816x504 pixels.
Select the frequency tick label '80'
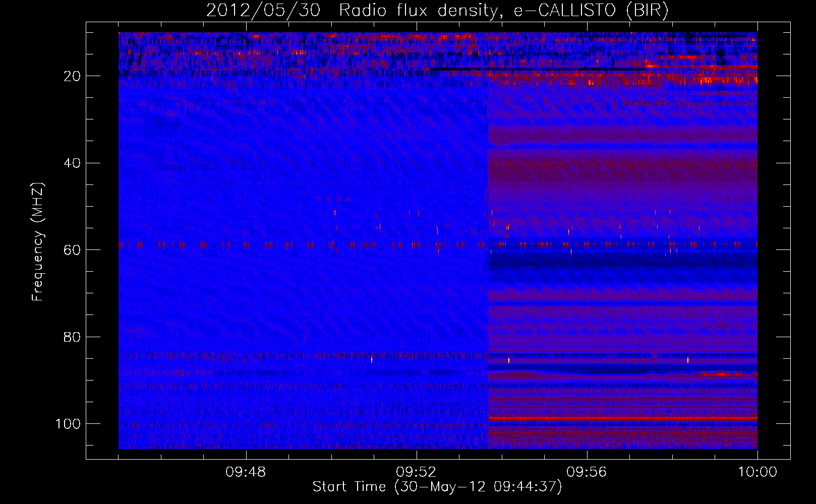coord(72,337)
